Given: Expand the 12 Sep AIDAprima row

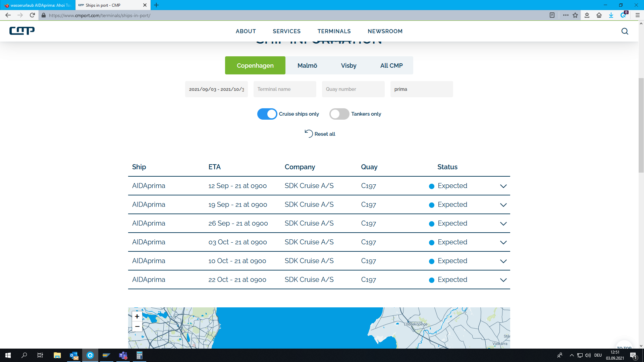Looking at the screenshot, I should tap(503, 186).
